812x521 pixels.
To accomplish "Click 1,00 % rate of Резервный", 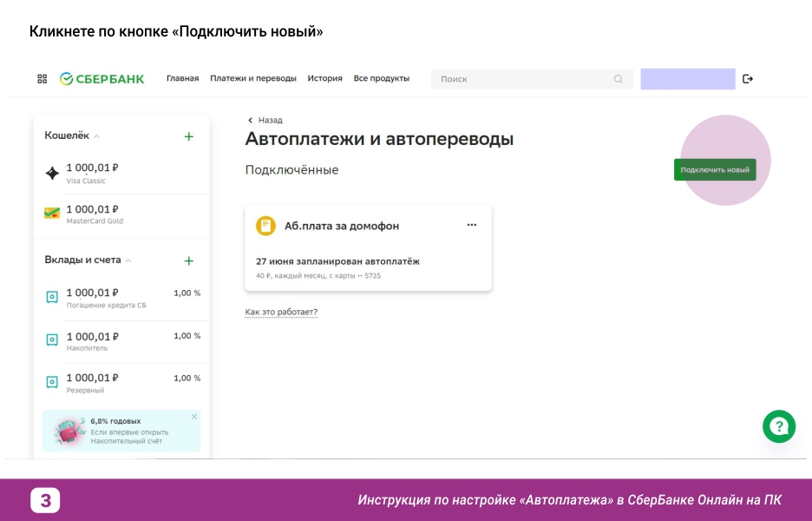I will [187, 378].
